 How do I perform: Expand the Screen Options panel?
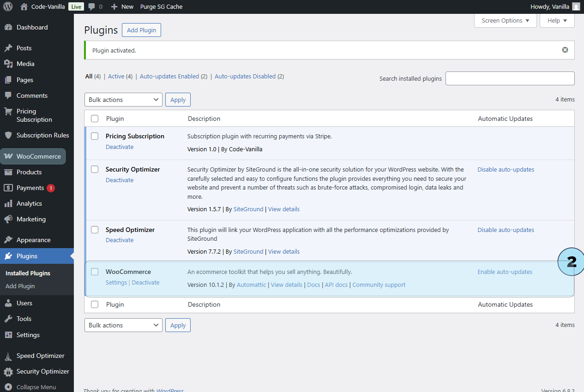[x=505, y=20]
